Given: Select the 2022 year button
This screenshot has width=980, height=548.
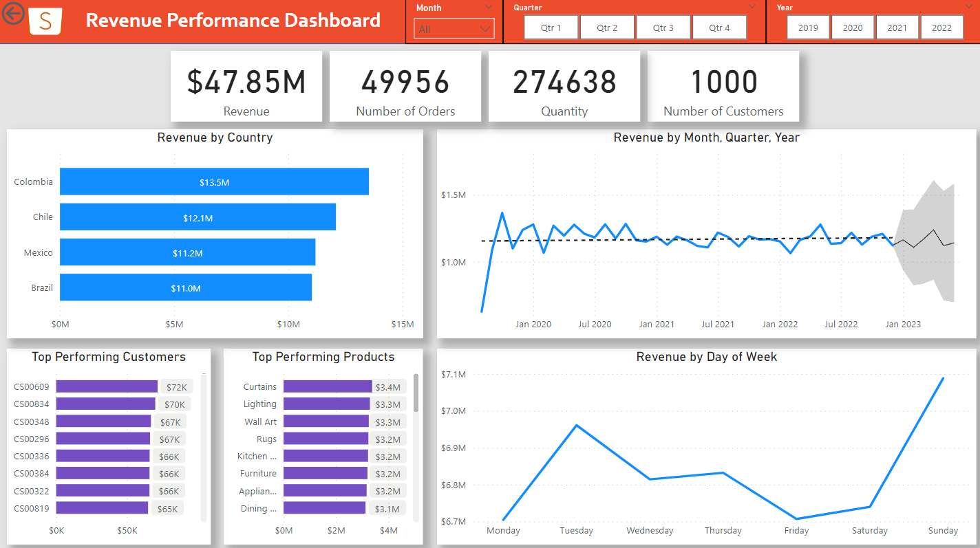Looking at the screenshot, I should pos(942,28).
